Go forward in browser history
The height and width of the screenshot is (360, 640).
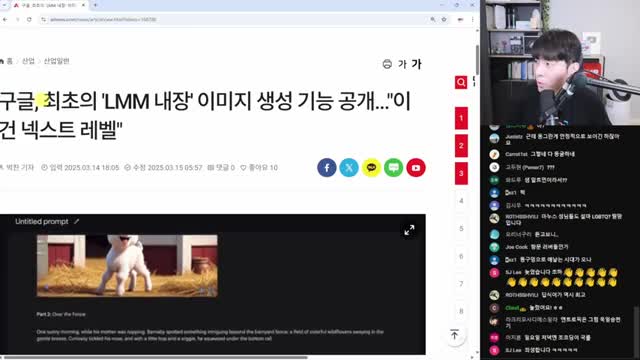pos(17,19)
